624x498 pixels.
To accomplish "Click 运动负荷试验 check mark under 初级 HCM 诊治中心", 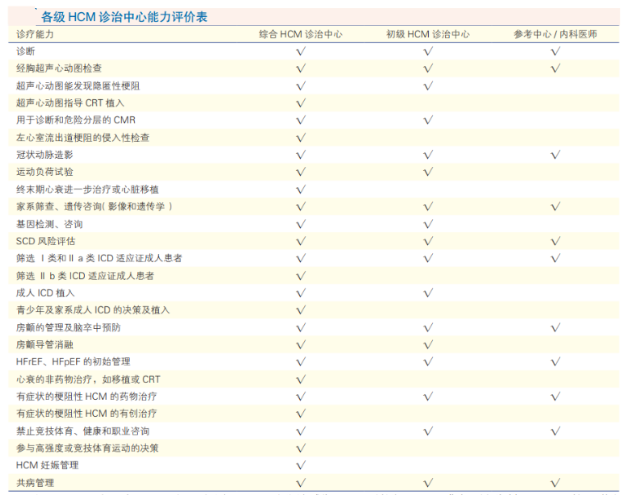I will [x=428, y=172].
